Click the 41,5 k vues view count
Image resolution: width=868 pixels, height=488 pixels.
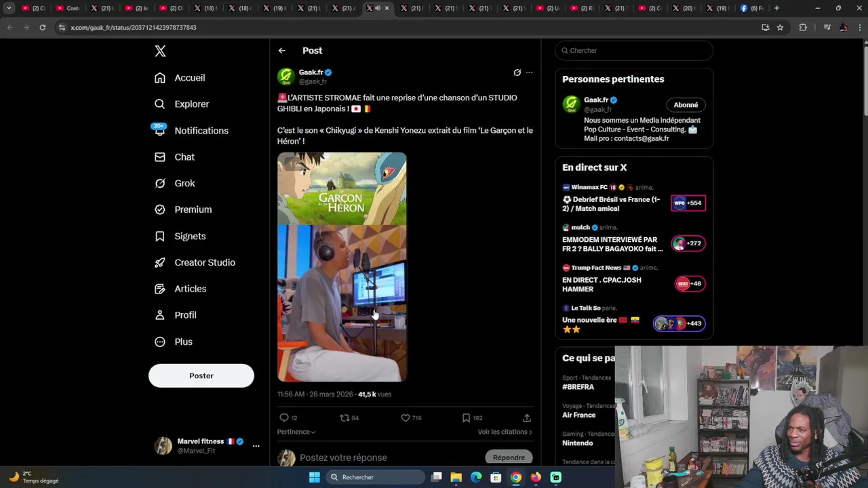click(374, 394)
